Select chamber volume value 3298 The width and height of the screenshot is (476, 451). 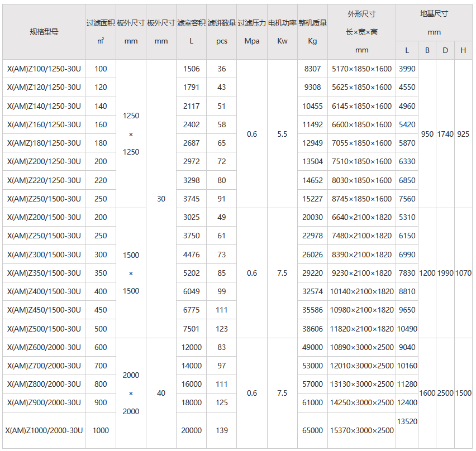click(191, 180)
